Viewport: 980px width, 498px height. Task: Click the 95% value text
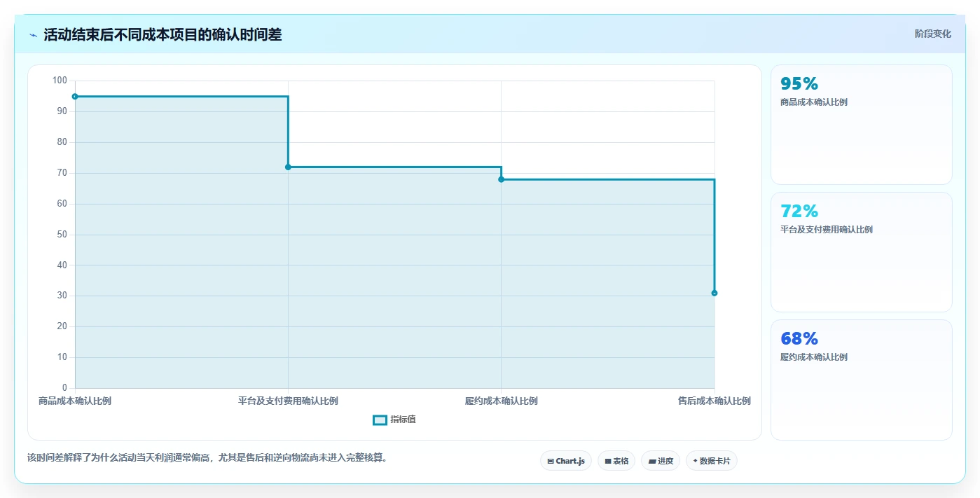coord(799,84)
